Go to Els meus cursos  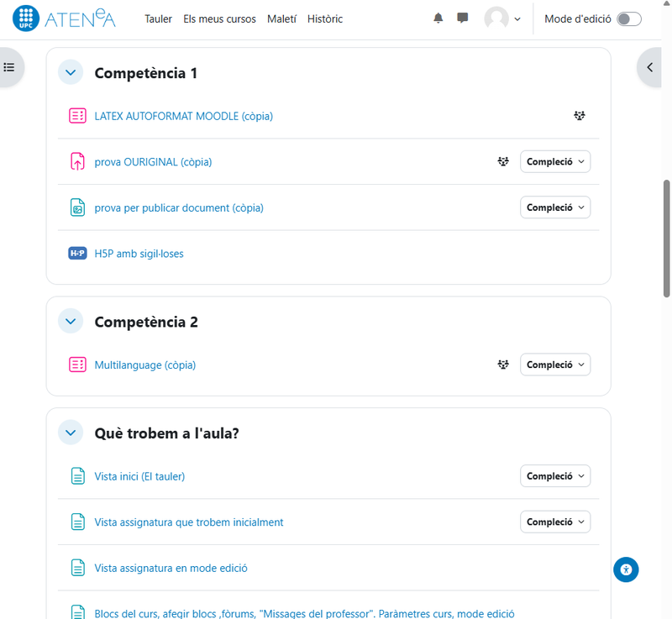(219, 18)
